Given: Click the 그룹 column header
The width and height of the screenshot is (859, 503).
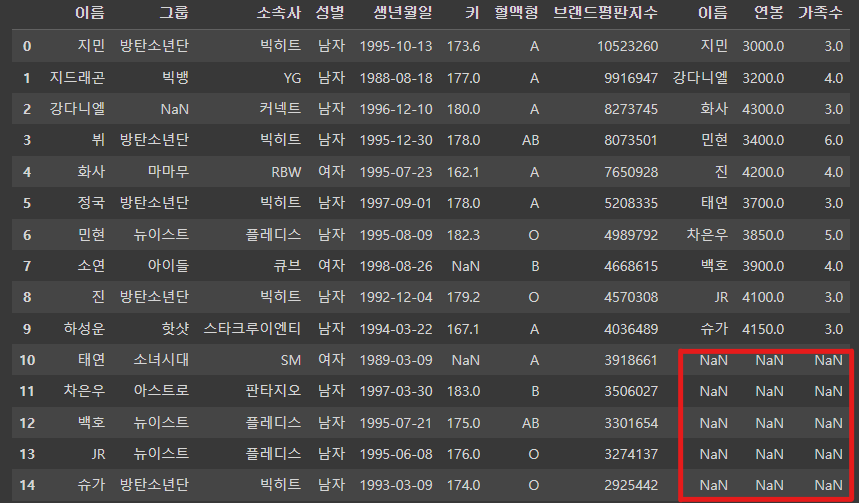Looking at the screenshot, I should [x=174, y=13].
